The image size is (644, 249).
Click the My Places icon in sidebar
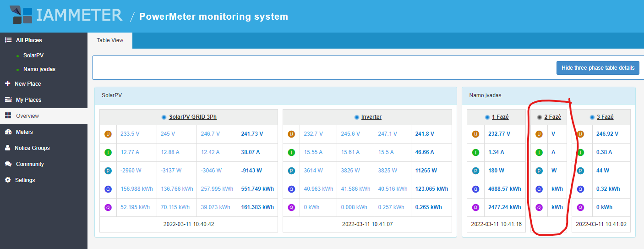(8, 100)
